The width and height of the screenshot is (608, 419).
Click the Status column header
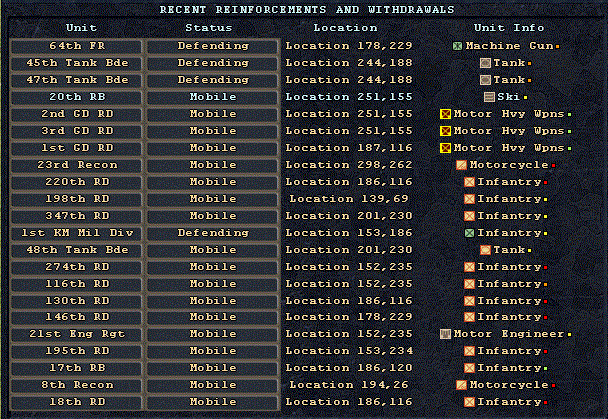point(209,28)
